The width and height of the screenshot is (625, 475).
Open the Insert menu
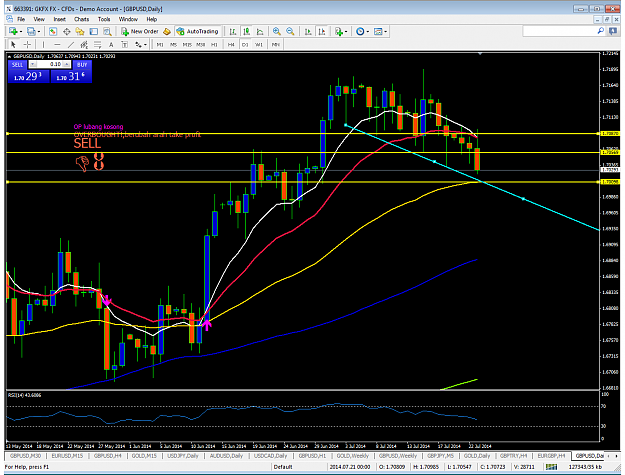click(x=60, y=19)
